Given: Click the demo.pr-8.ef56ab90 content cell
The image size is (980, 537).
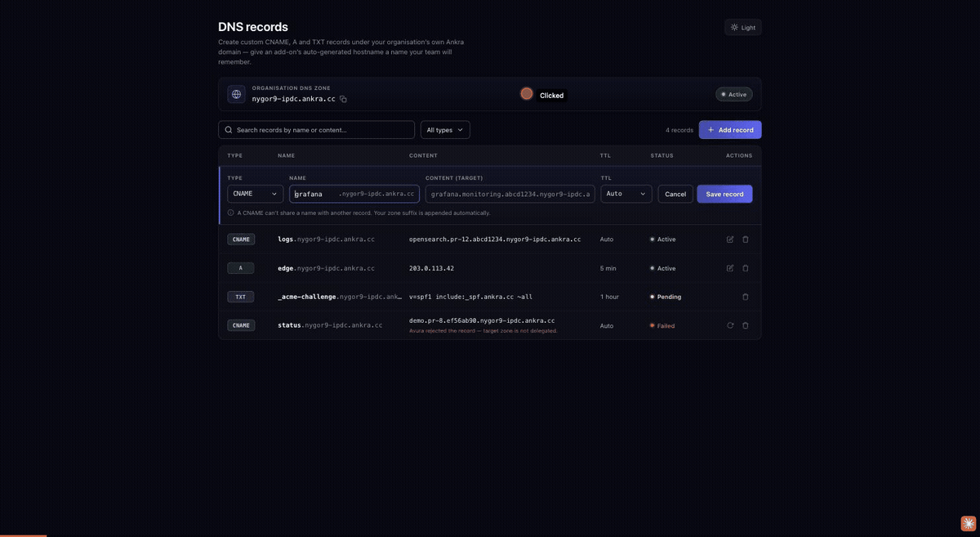Looking at the screenshot, I should pyautogui.click(x=482, y=320).
